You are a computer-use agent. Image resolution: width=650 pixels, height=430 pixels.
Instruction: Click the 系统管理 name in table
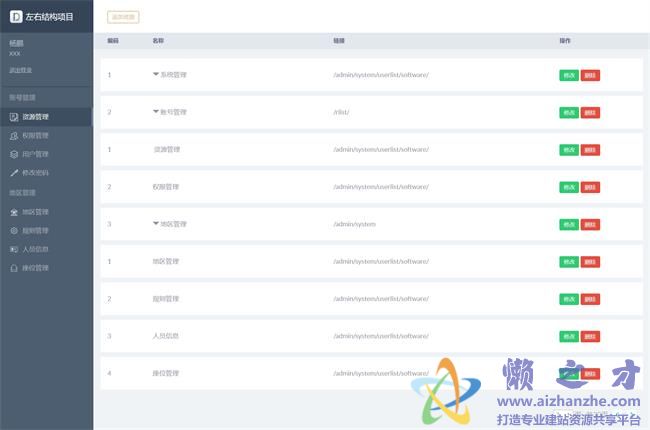pyautogui.click(x=174, y=75)
